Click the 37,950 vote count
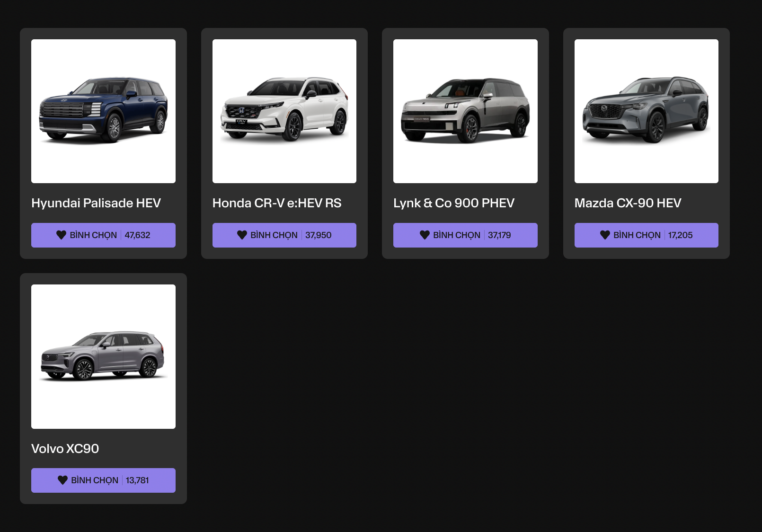Image resolution: width=762 pixels, height=532 pixels. (x=319, y=235)
